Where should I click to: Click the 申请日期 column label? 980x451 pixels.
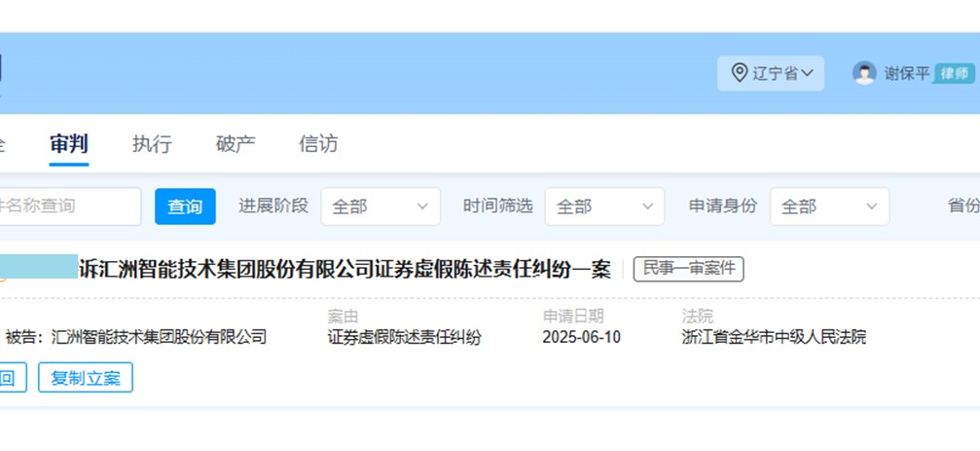573,317
